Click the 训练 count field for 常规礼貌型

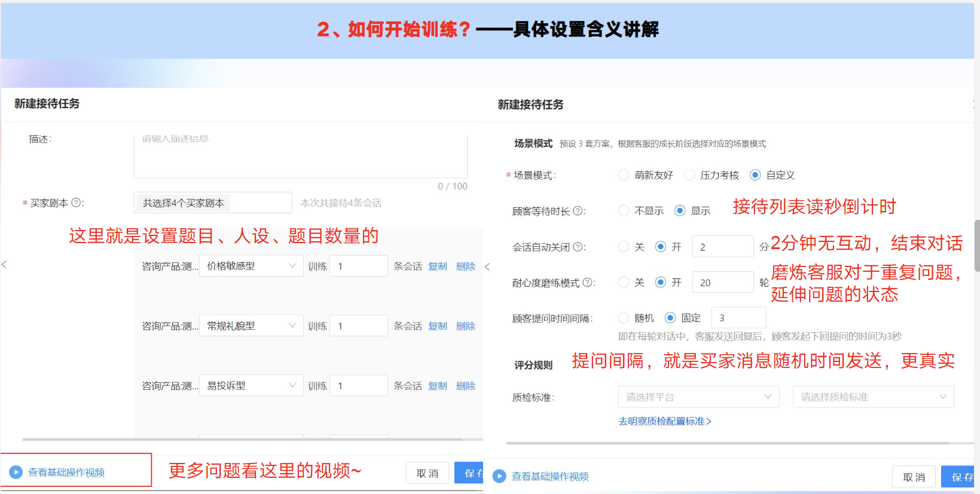359,326
